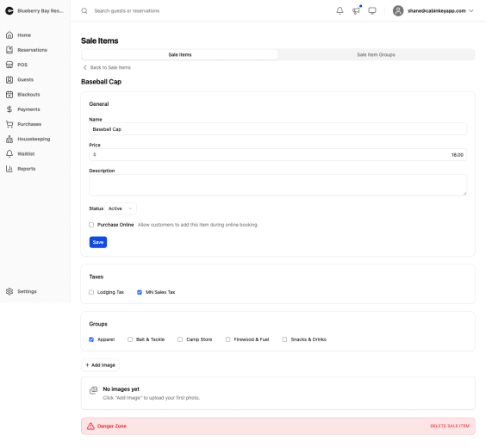
Task: Click the Blackouts calendar icon
Action: click(9, 95)
